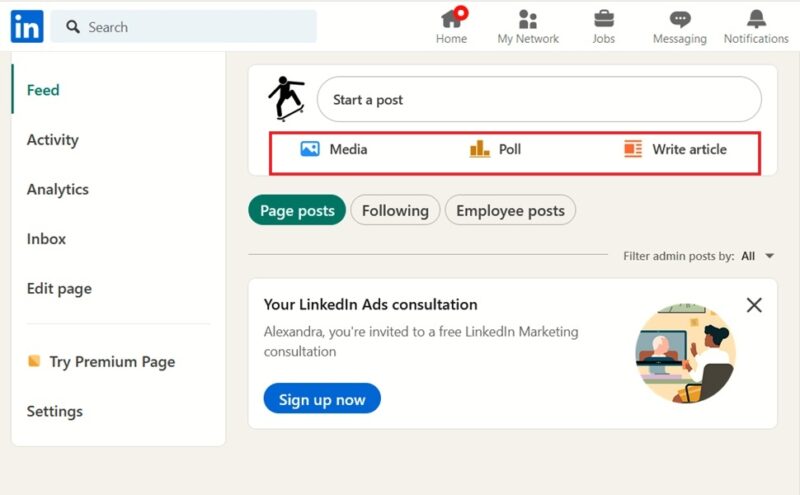
Task: Open the Jobs briefcase icon
Action: (604, 19)
